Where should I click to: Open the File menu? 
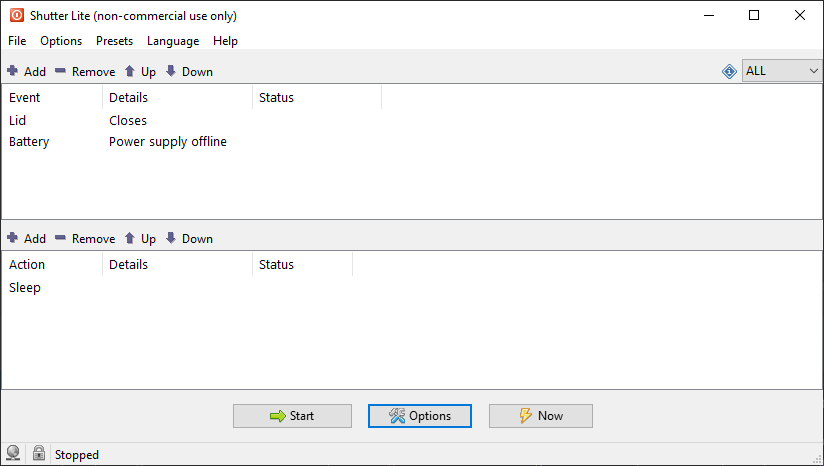click(x=17, y=41)
